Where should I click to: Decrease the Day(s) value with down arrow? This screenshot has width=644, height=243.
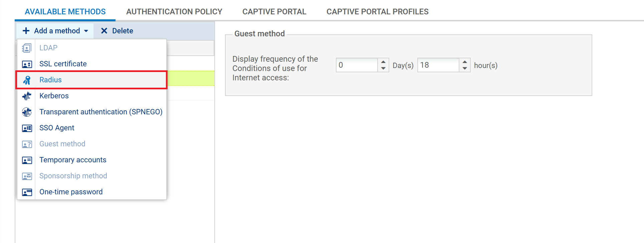click(383, 68)
